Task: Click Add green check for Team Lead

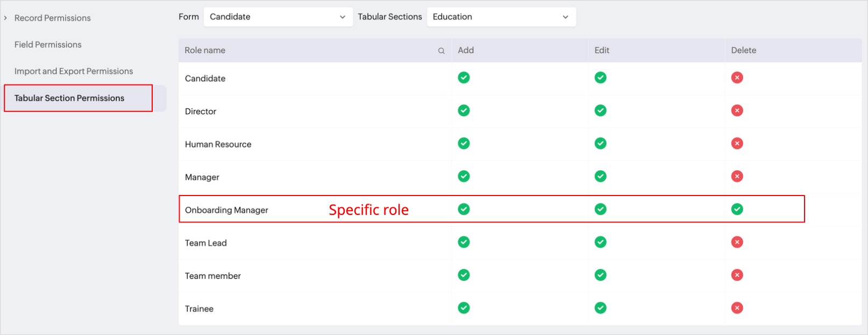Action: coord(464,242)
